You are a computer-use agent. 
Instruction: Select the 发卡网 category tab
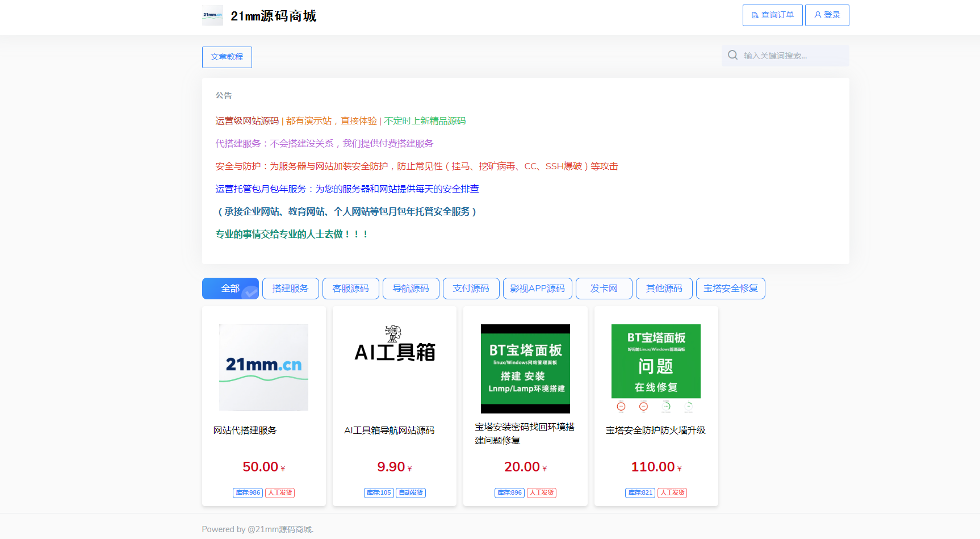click(604, 289)
